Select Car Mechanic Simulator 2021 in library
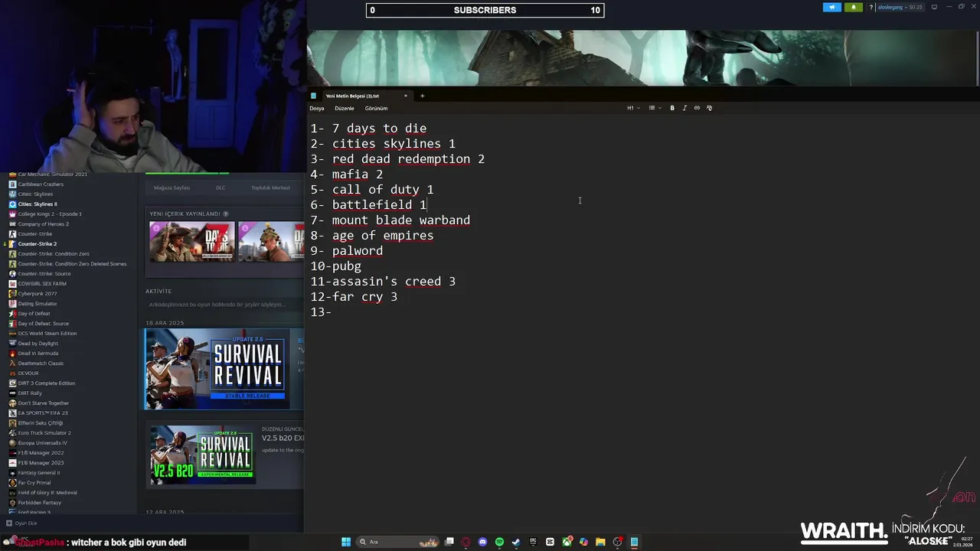 (x=52, y=174)
